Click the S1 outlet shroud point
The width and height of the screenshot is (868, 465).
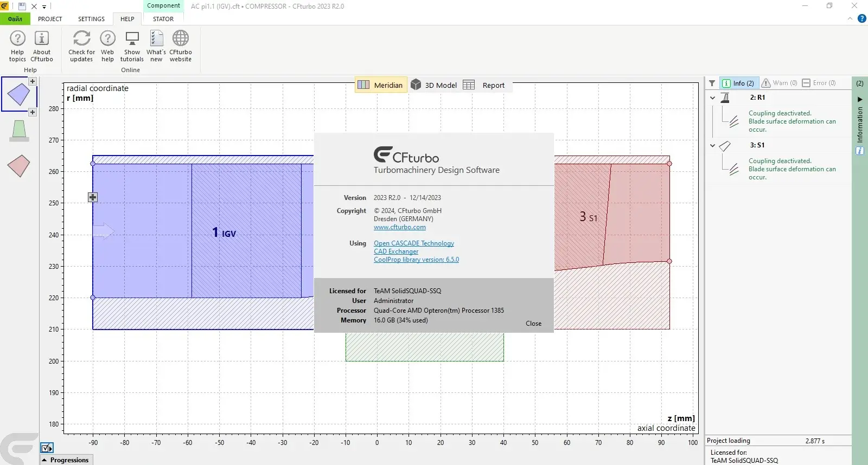point(669,164)
